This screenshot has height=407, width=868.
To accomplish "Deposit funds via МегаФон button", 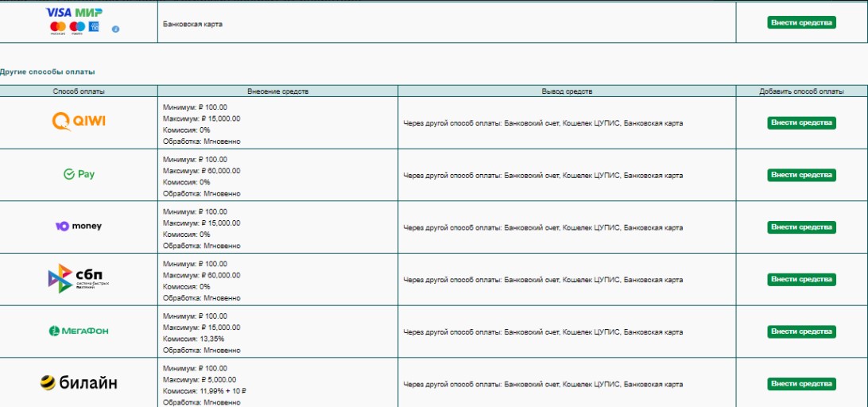I will (x=801, y=331).
